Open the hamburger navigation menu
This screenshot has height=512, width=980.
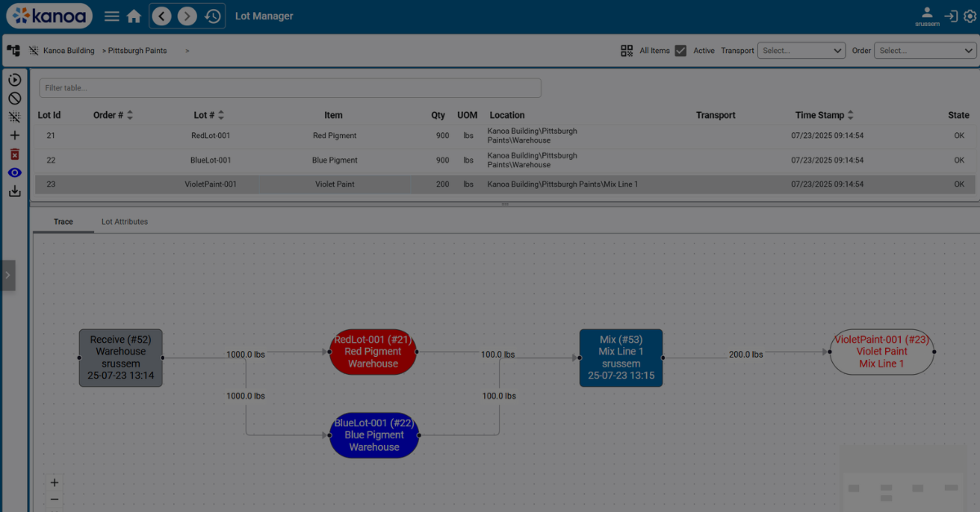(112, 16)
